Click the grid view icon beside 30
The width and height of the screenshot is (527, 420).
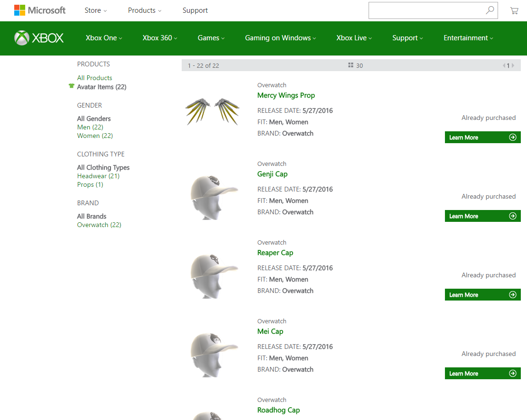click(x=351, y=65)
